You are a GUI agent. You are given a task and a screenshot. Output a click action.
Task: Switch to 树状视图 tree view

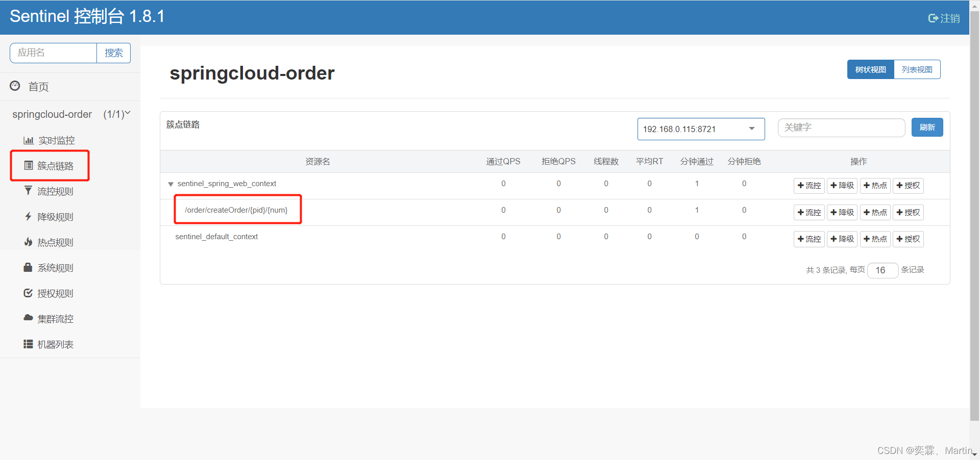pyautogui.click(x=871, y=70)
